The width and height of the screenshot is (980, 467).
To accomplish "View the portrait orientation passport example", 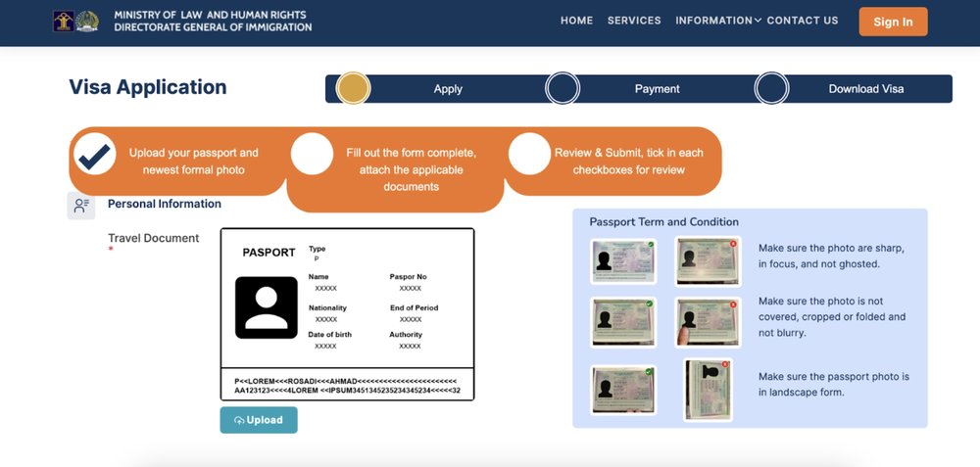I will click(x=708, y=390).
